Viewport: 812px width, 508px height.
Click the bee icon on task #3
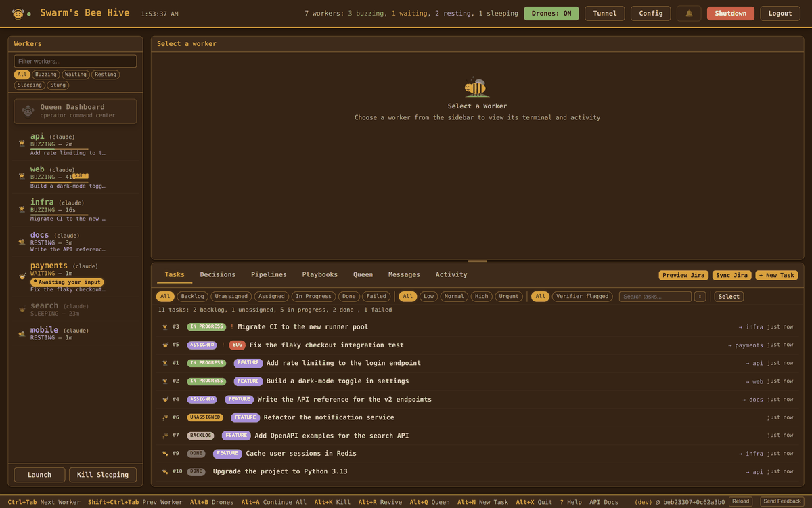click(164, 326)
